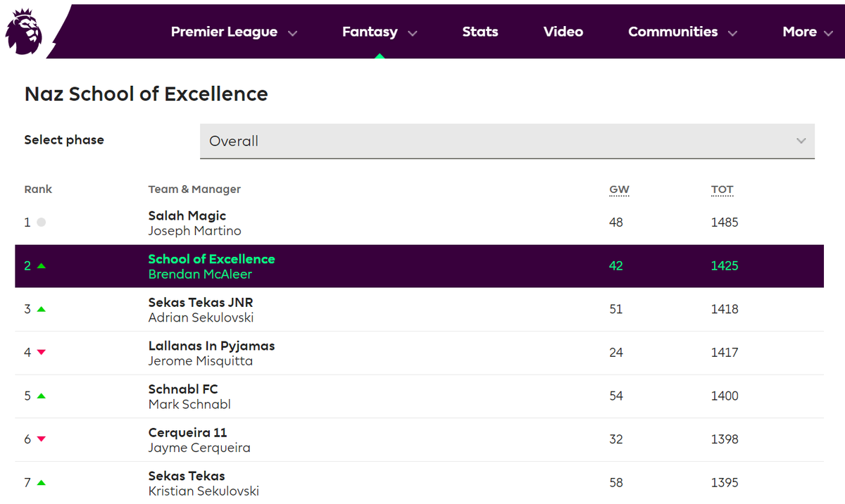
Task: Click green up arrow beside rank 7
Action: tap(41, 483)
